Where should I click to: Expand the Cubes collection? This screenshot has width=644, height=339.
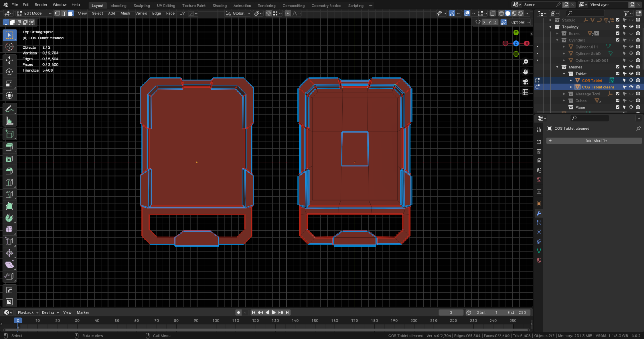tap(564, 101)
